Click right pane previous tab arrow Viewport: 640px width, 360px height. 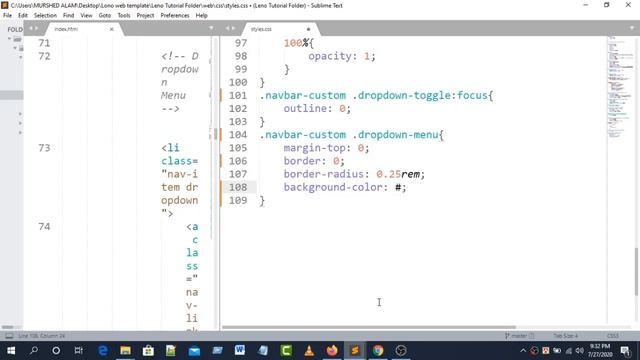[228, 28]
